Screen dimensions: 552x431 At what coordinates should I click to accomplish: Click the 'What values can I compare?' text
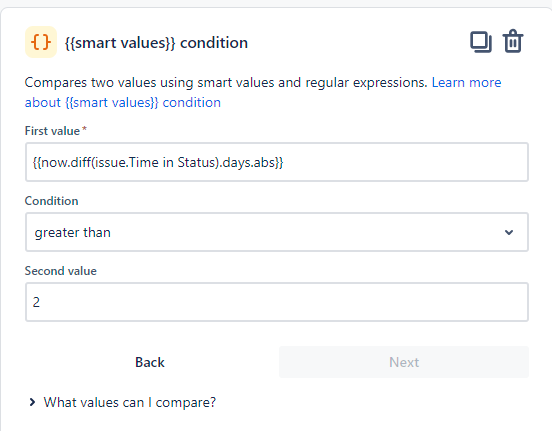[130, 402]
